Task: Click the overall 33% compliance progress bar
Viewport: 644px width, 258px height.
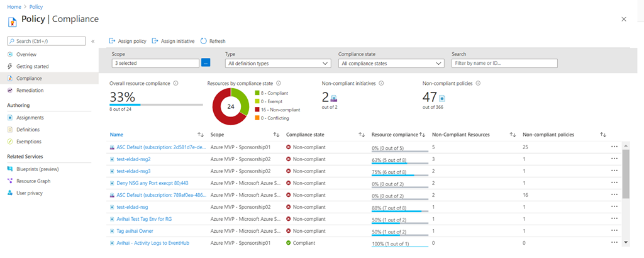Action: coord(156,104)
